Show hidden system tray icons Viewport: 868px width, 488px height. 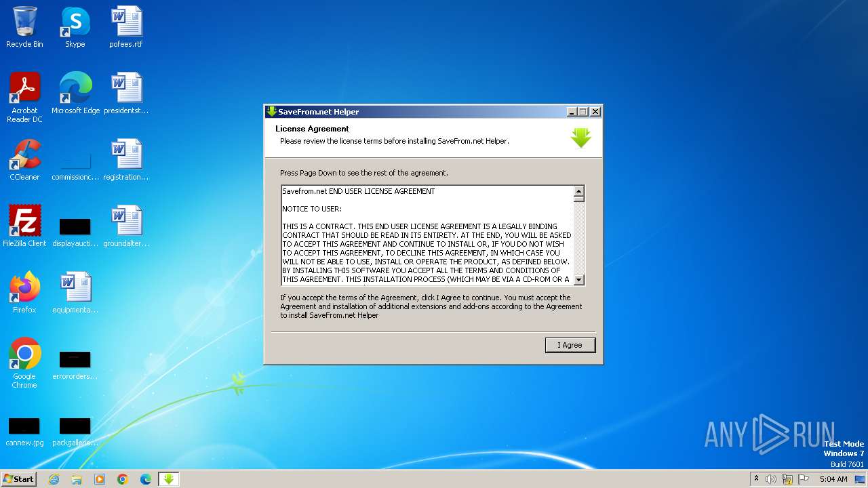[x=756, y=479]
